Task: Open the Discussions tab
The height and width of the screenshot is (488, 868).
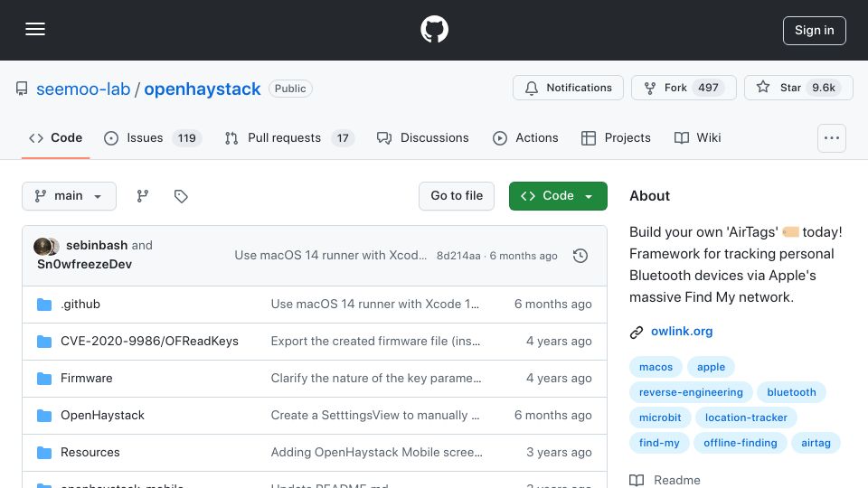Action: click(x=423, y=137)
